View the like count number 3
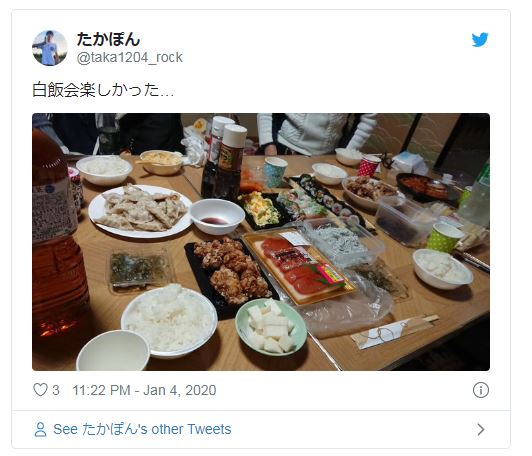 (56, 390)
